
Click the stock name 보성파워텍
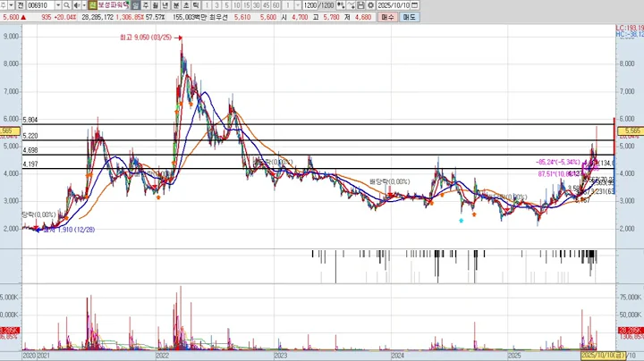click(x=114, y=5)
